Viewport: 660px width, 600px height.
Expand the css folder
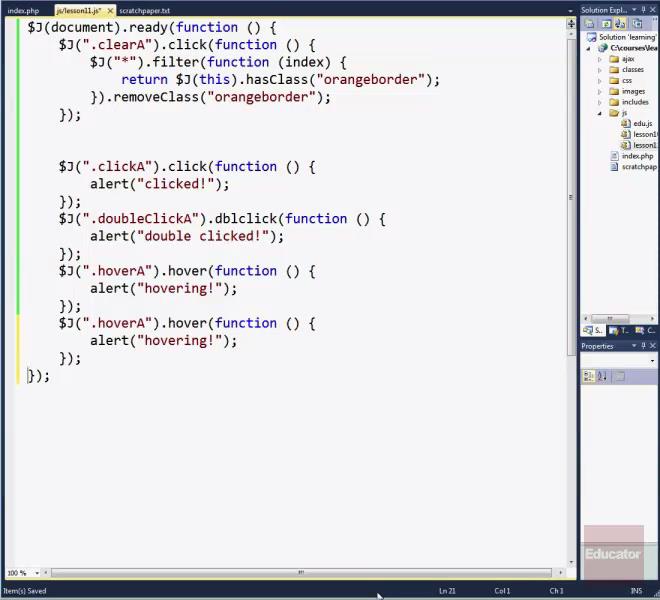click(600, 81)
